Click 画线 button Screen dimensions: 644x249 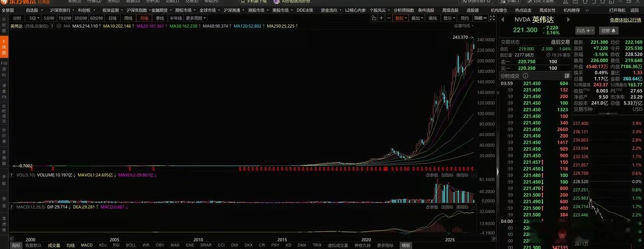point(433,18)
